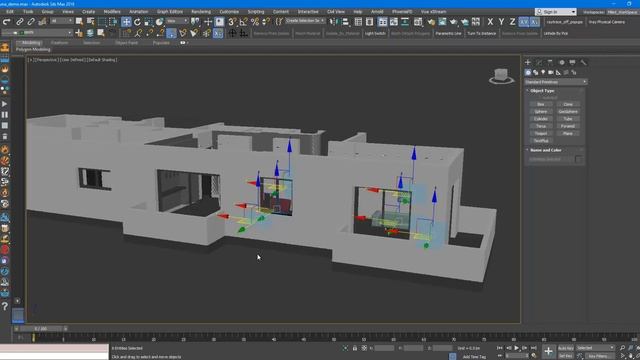Open the layer name dropdown on second toolbar
The height and width of the screenshot is (360, 640).
tap(37, 32)
